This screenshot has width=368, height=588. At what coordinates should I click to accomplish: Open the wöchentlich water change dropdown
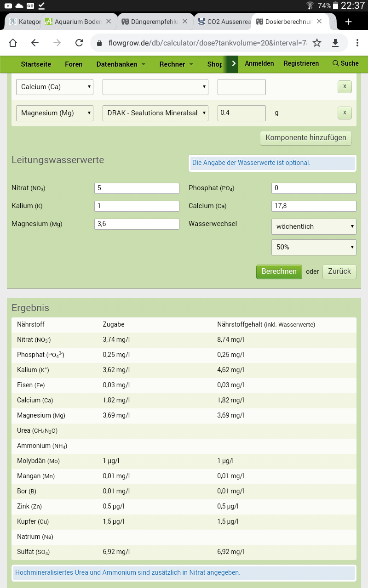(314, 226)
